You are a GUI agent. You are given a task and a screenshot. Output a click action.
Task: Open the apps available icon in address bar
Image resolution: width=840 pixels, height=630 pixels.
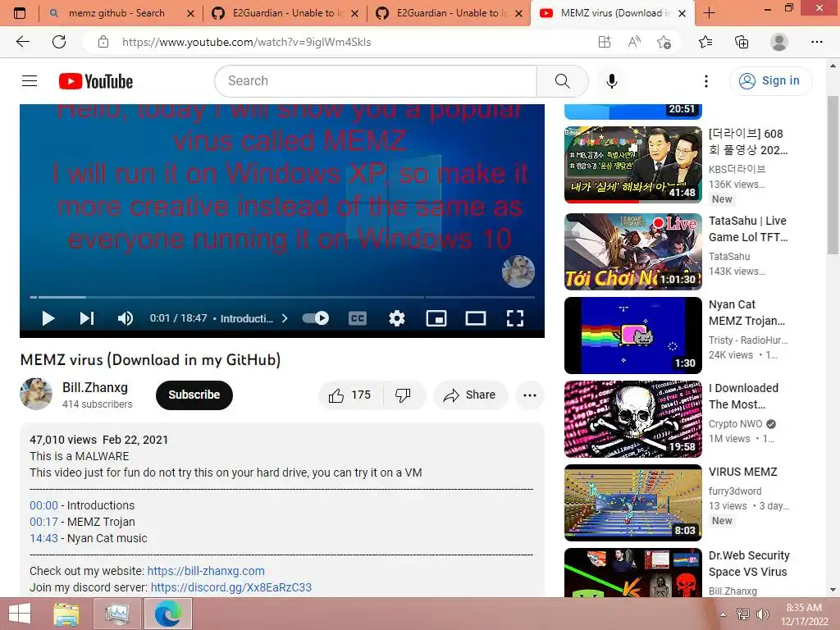[x=605, y=42]
